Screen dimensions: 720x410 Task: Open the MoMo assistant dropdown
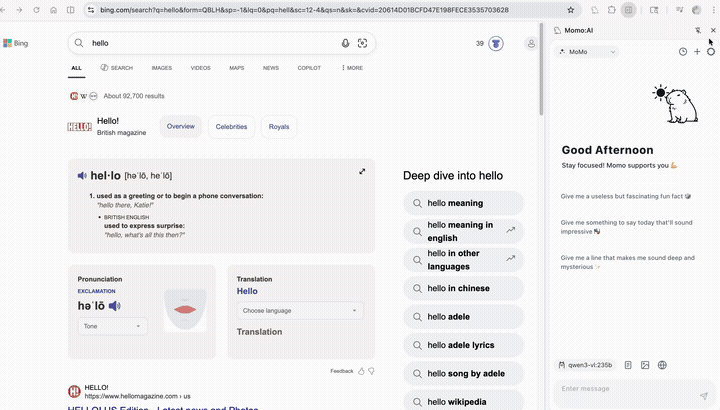click(x=586, y=52)
